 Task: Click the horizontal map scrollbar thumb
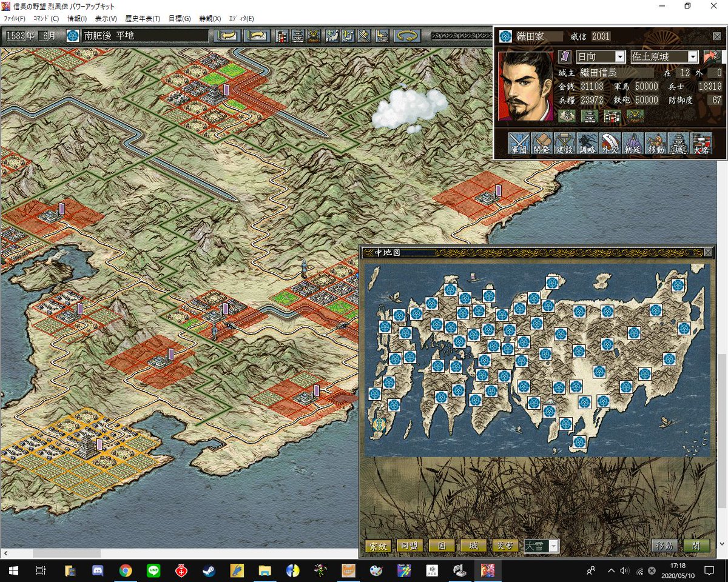pos(67,554)
